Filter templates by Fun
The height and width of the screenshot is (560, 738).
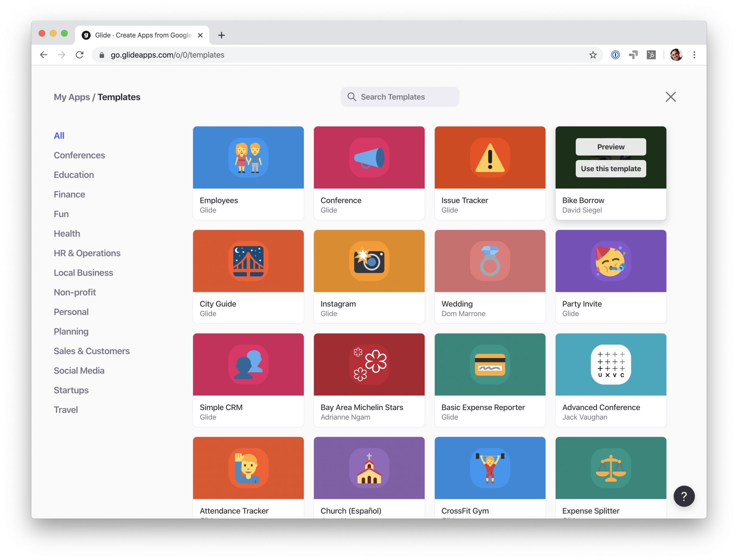[x=61, y=214]
